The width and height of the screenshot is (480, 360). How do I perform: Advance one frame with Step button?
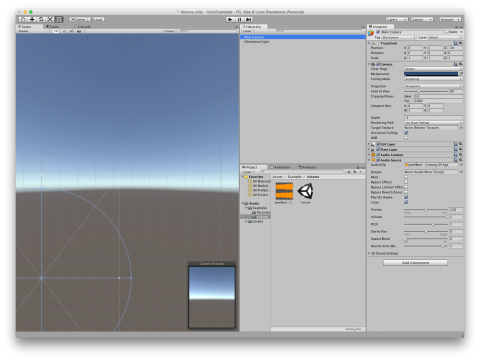pos(248,19)
